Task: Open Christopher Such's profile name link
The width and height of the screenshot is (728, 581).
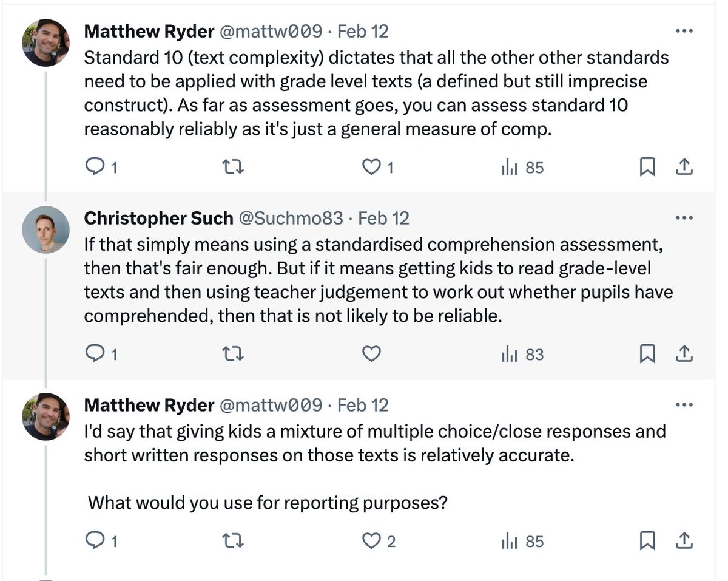Action: (158, 218)
